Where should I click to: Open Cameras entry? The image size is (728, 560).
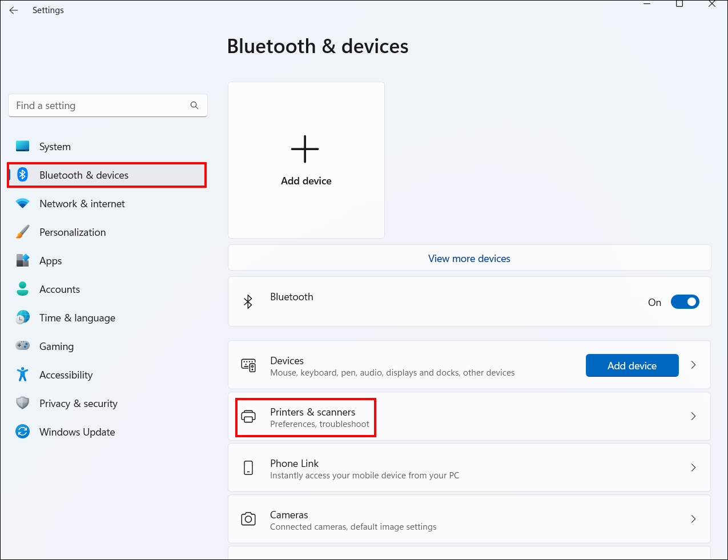[469, 519]
